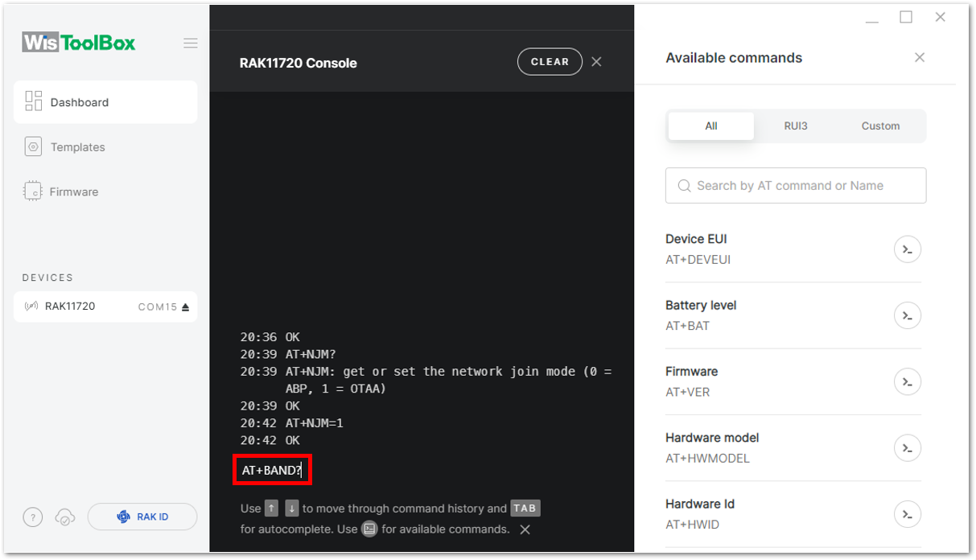Screen dimensions: 976x560
Task: Focus the console command input field
Action: click(272, 470)
